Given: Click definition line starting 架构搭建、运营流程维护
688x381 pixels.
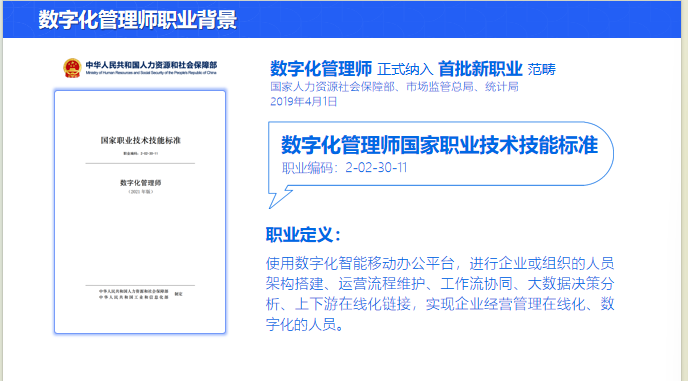Looking at the screenshot, I should [x=440, y=284].
